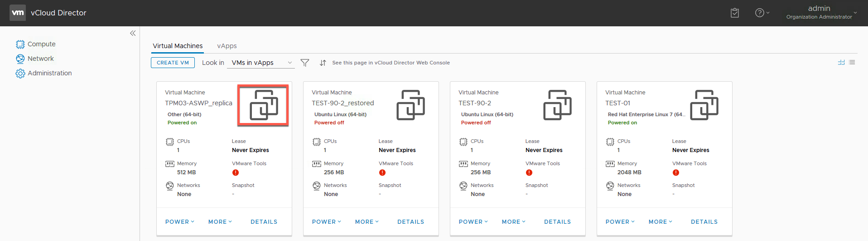The image size is (868, 241).
Task: Click the Networks icon on TEST-90-2 card
Action: [463, 186]
